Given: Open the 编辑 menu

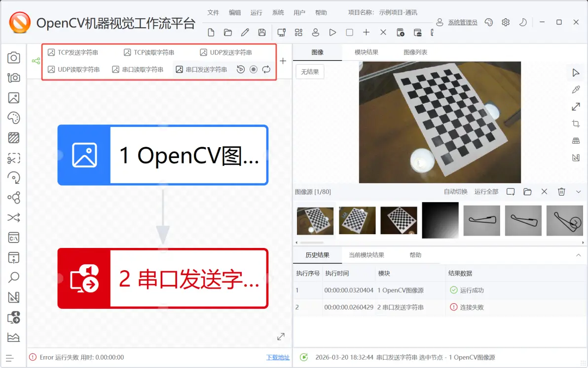Looking at the screenshot, I should [235, 12].
